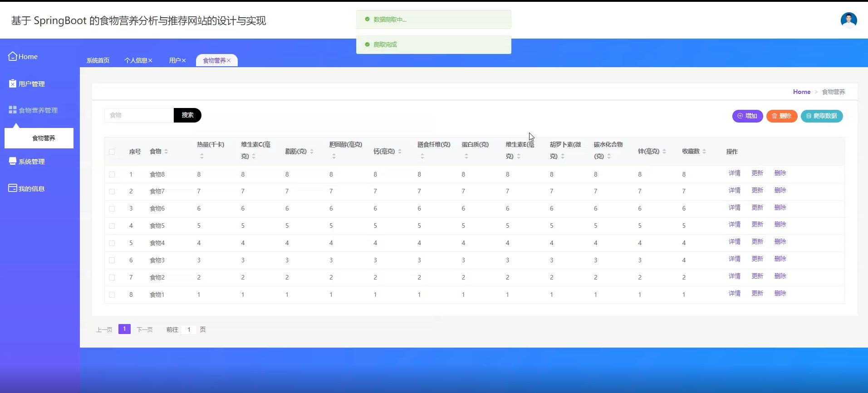Image resolution: width=868 pixels, height=393 pixels.
Task: Click the system management icon
Action: pyautogui.click(x=13, y=161)
